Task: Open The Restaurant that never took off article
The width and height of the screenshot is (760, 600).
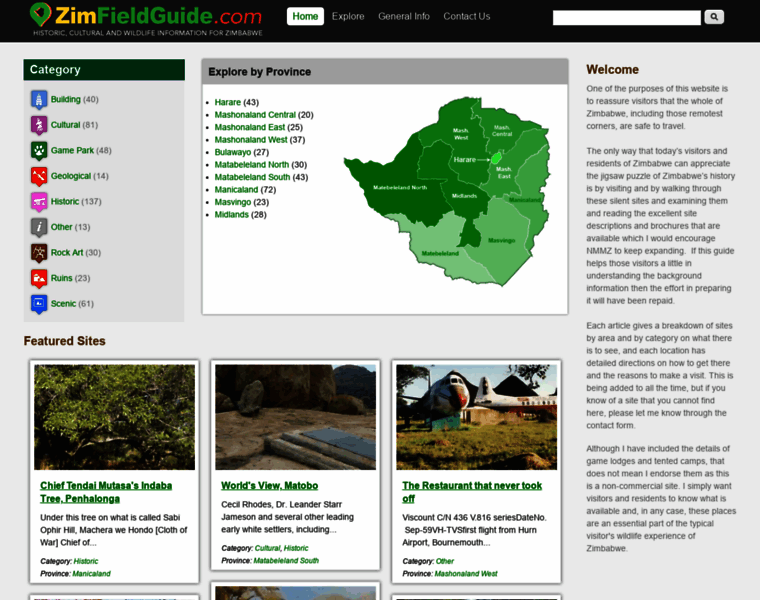Action: [x=471, y=492]
